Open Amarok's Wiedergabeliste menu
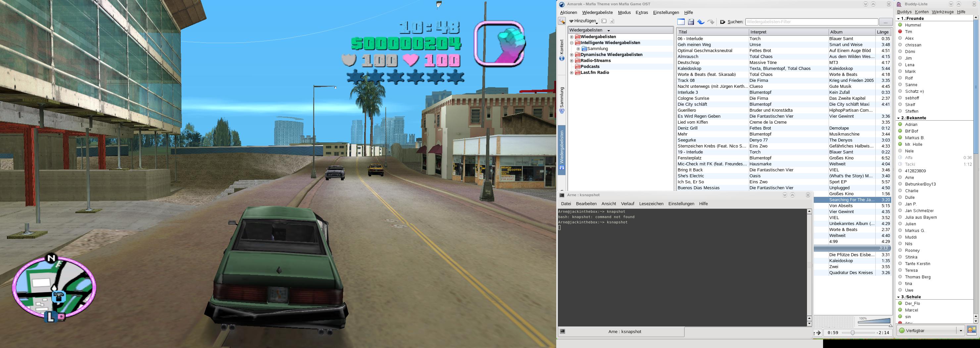The width and height of the screenshot is (980, 348). click(x=597, y=13)
